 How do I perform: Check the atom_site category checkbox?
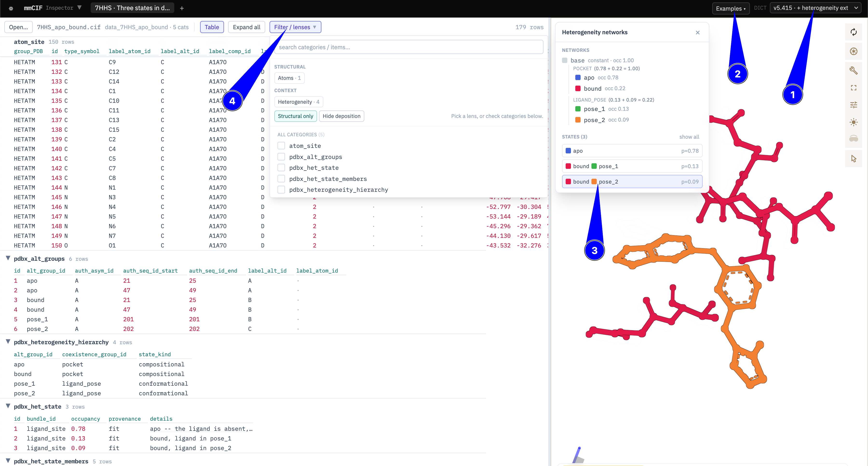tap(281, 146)
